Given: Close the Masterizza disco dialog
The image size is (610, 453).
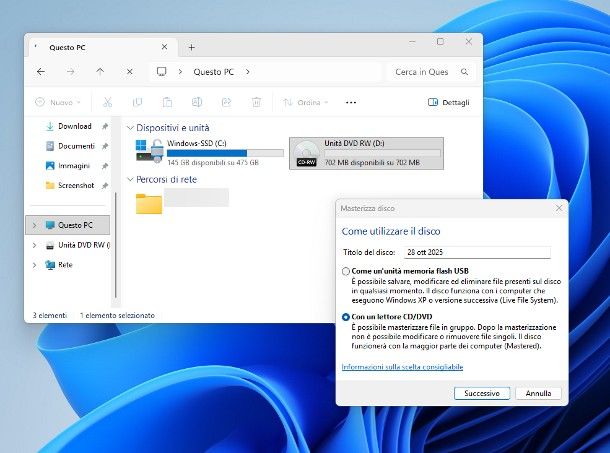Looking at the screenshot, I should click(x=559, y=209).
